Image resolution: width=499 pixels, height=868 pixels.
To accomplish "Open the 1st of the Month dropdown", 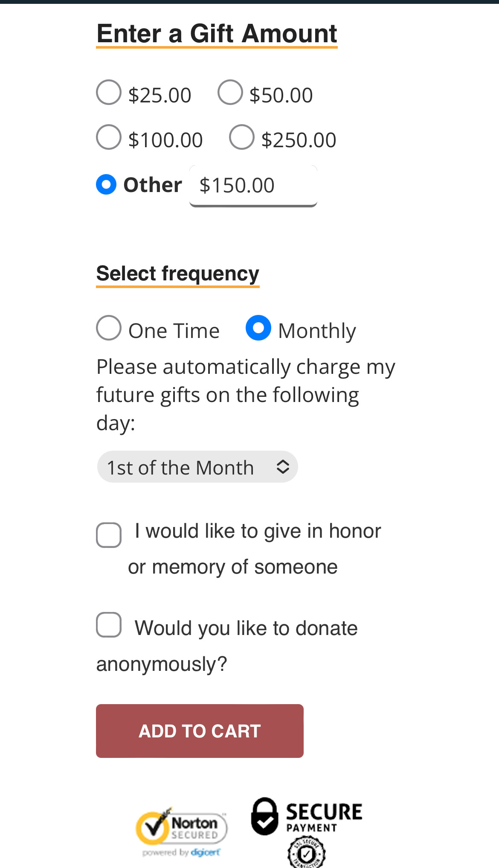I will [197, 467].
